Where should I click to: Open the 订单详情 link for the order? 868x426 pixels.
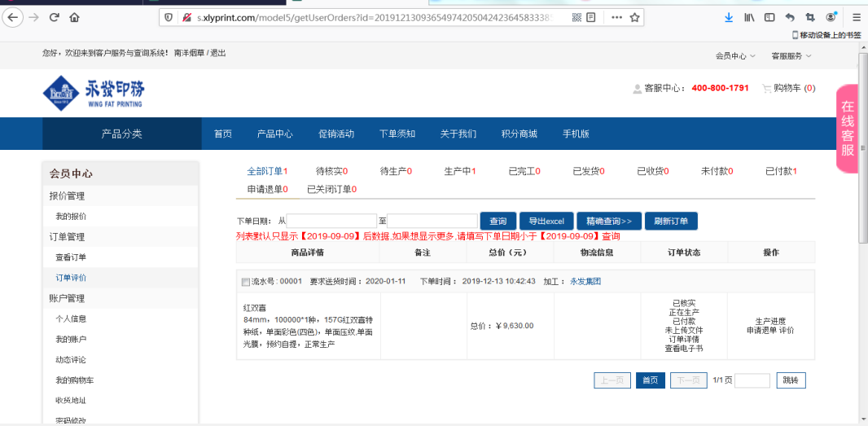[x=684, y=339]
